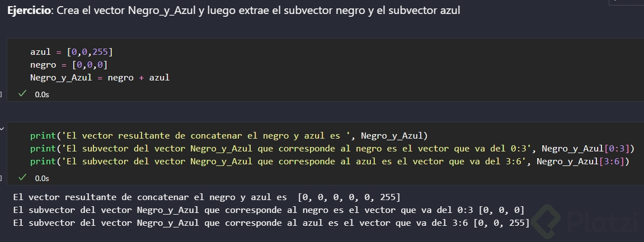644x242 pixels.
Task: Click the second cell's green success checkmark
Action: (22, 178)
